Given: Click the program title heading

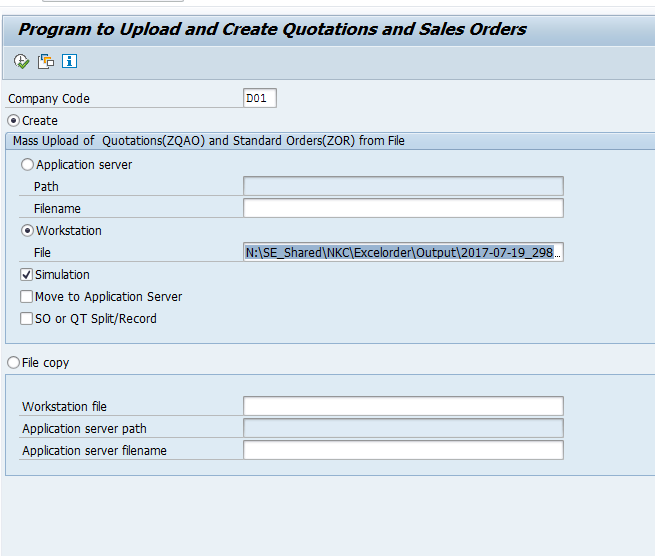Looking at the screenshot, I should 272,29.
